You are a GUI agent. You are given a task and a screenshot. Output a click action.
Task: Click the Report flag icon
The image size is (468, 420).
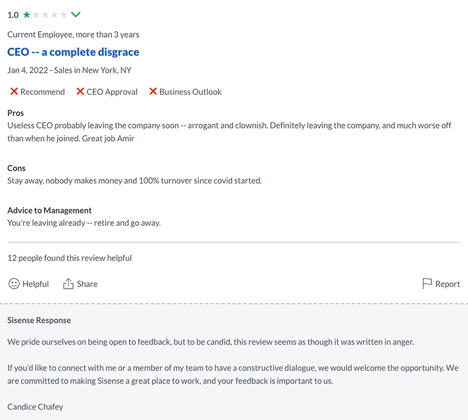click(427, 284)
